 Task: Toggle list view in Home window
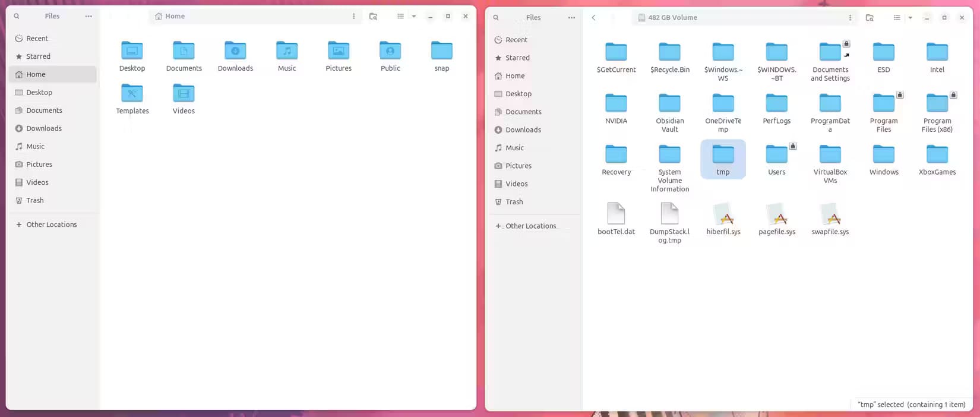tap(400, 16)
